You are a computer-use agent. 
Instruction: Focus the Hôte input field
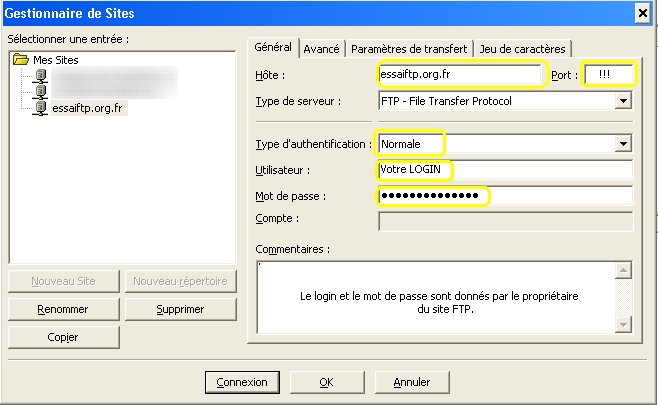pos(460,75)
